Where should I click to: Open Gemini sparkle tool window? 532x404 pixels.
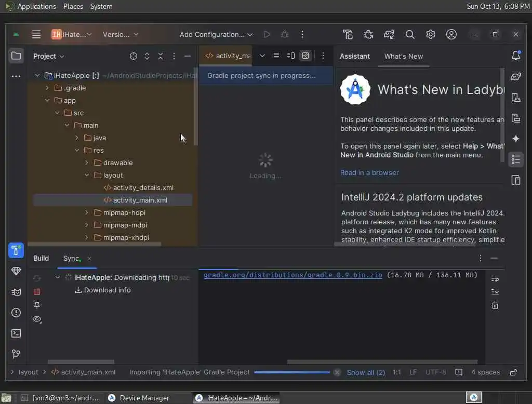click(x=516, y=139)
